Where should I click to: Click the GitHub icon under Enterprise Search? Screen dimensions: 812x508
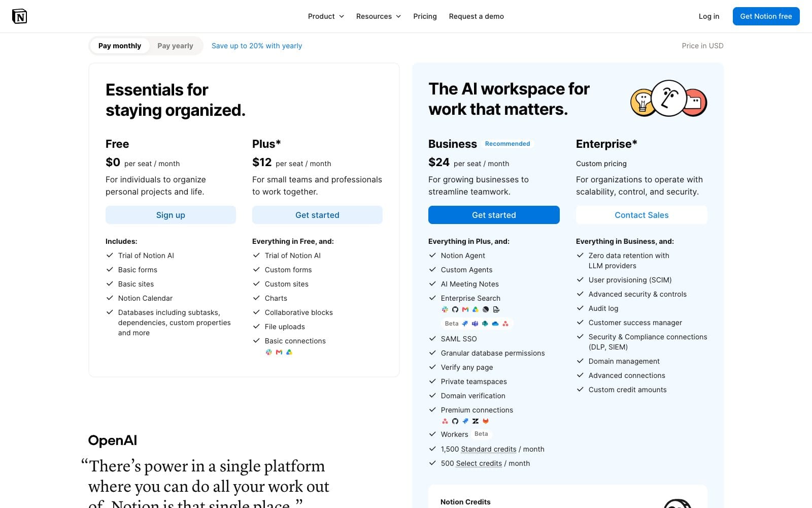(455, 309)
